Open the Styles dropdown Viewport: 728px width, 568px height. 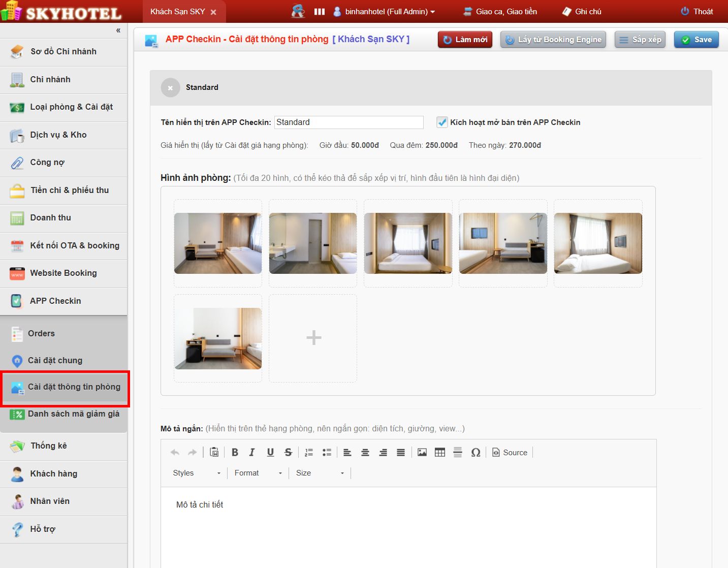[x=197, y=473]
